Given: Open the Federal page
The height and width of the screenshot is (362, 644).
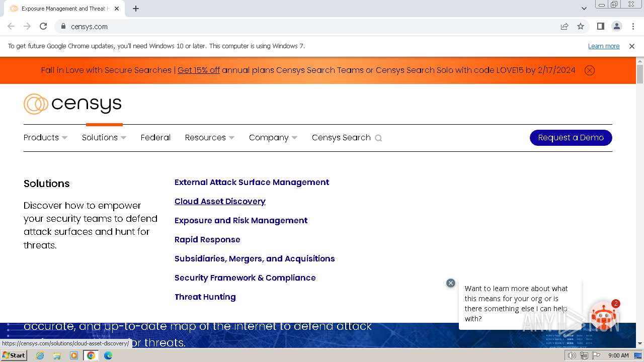Looking at the screenshot, I should (155, 137).
